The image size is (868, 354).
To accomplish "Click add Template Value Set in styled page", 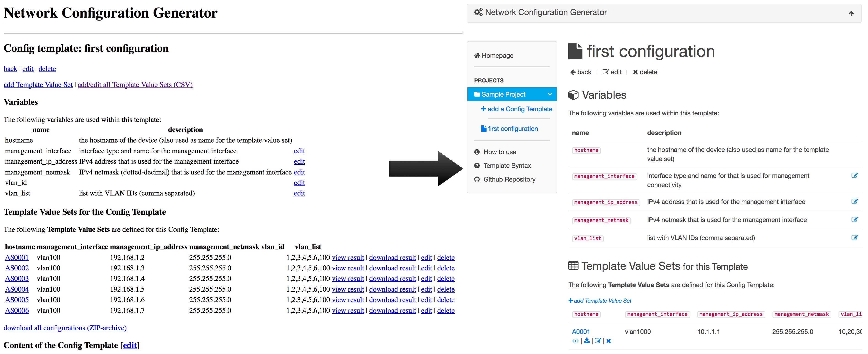I will pyautogui.click(x=600, y=301).
